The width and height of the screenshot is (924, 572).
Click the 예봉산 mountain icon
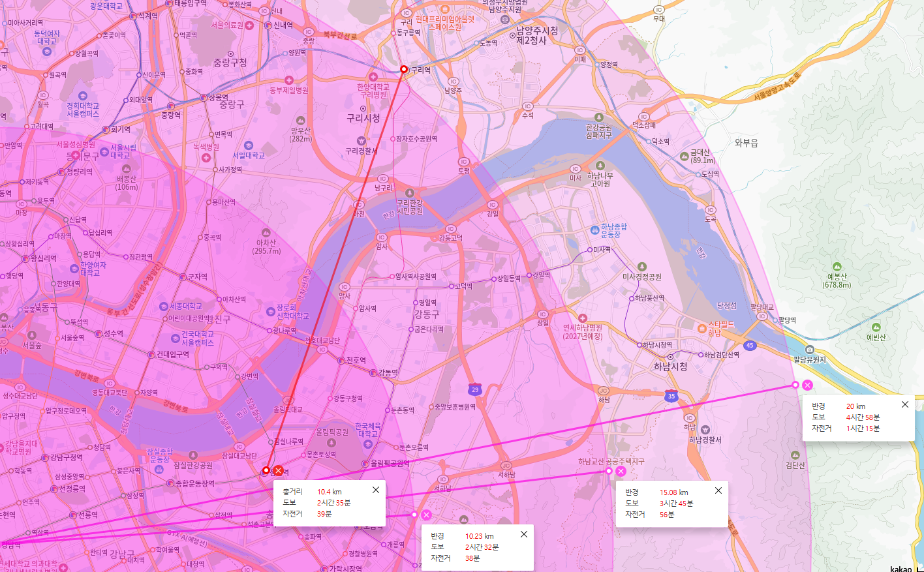[837, 267]
